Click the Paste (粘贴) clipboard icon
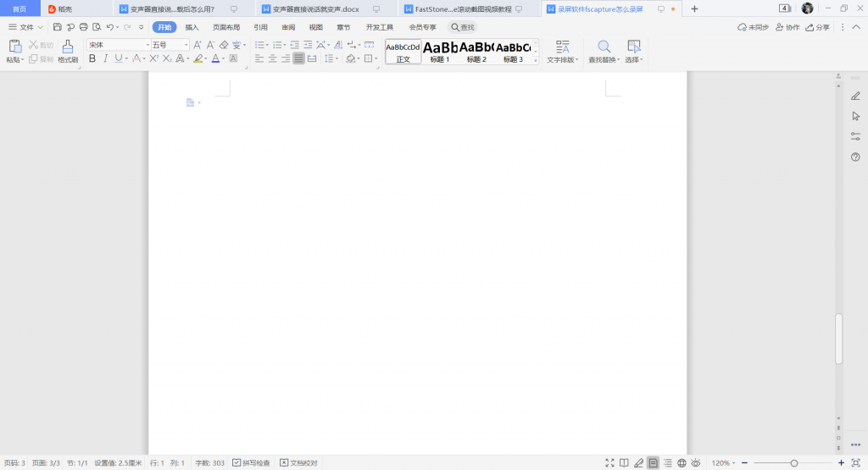The height and width of the screenshot is (470, 868). 14,47
